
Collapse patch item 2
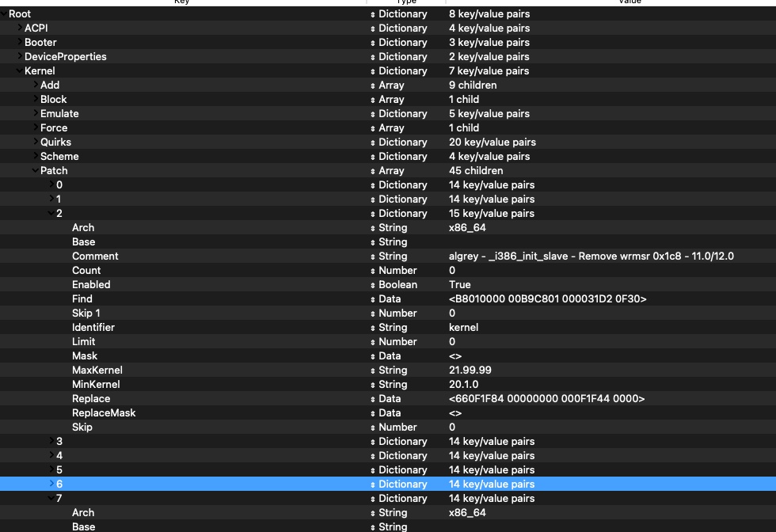[51, 214]
